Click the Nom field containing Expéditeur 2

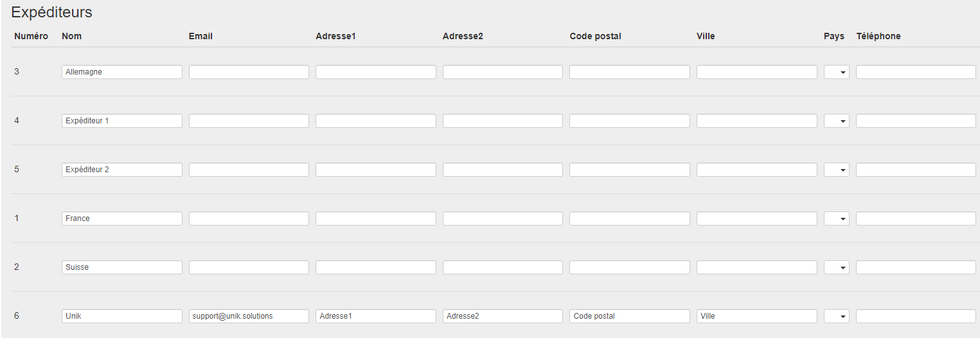click(122, 170)
